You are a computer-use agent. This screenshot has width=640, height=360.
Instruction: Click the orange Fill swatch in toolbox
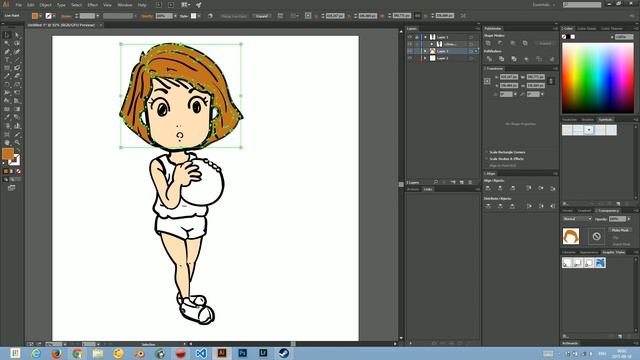click(x=8, y=154)
